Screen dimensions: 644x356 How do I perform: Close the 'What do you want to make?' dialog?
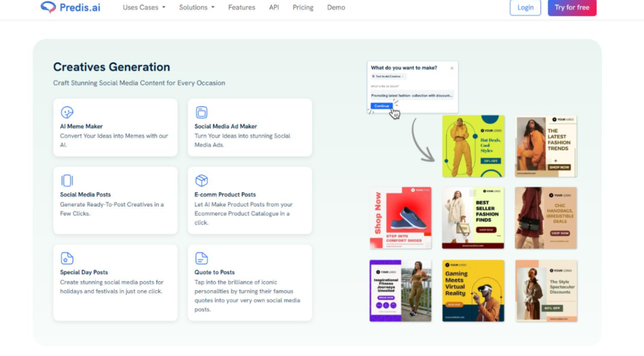click(452, 68)
